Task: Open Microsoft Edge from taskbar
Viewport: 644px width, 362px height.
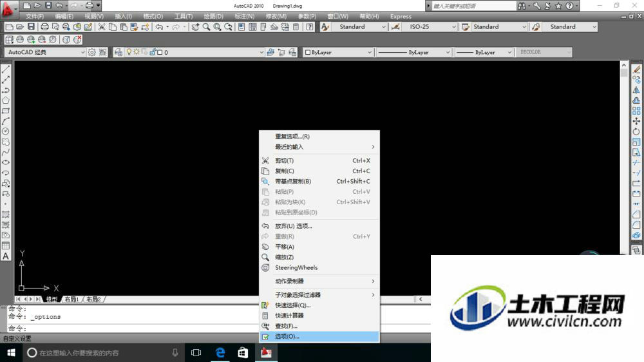Action: 220,352
